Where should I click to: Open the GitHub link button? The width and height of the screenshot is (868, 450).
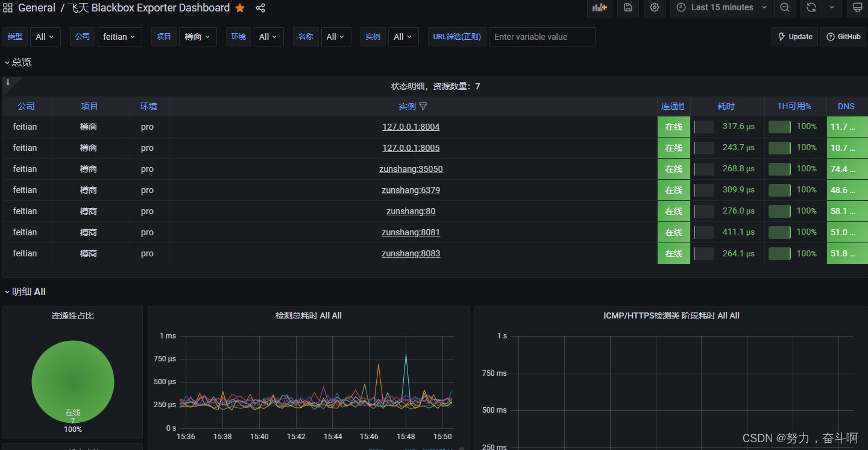[x=843, y=37]
